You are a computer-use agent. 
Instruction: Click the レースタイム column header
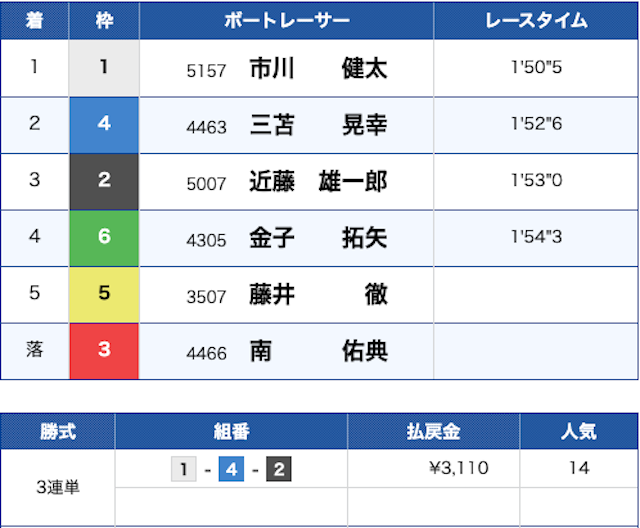click(x=536, y=21)
